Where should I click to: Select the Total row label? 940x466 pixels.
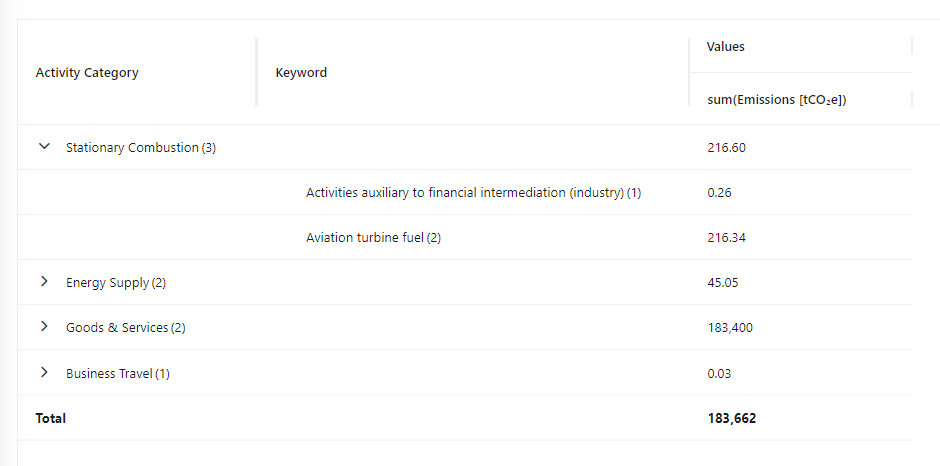click(50, 418)
